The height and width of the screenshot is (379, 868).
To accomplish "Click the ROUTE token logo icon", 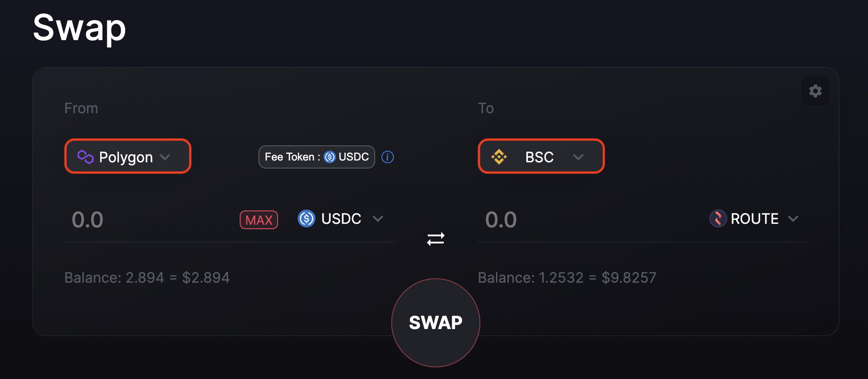I will tap(718, 218).
